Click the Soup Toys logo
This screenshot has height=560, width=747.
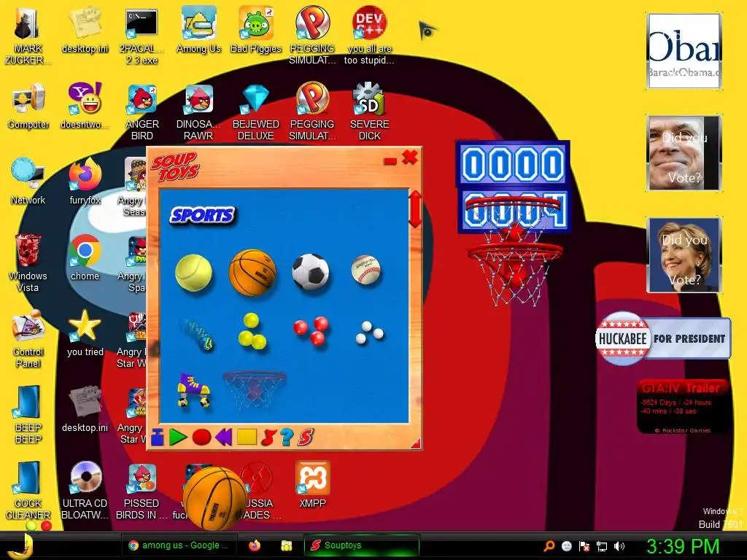175,167
